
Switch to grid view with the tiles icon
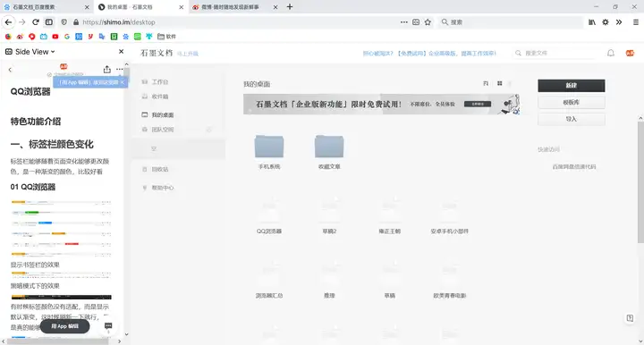[499, 83]
